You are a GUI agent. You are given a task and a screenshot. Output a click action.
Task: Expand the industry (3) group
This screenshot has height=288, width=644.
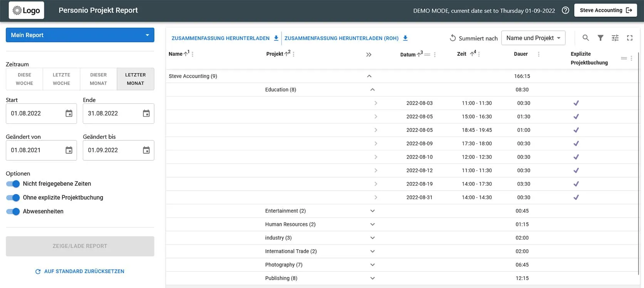point(372,238)
